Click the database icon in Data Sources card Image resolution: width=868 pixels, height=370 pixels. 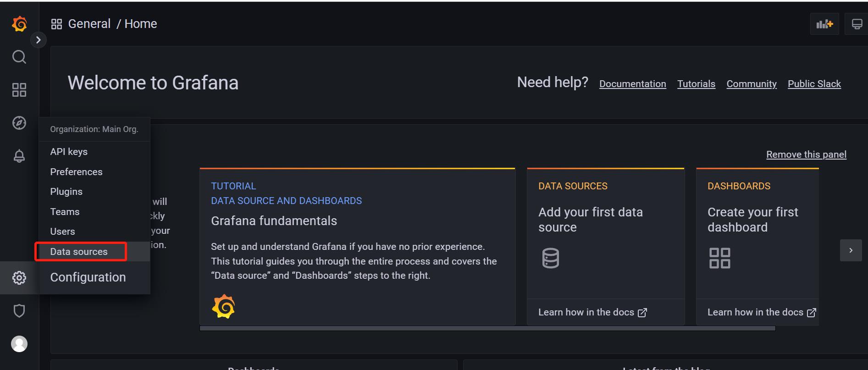click(550, 258)
